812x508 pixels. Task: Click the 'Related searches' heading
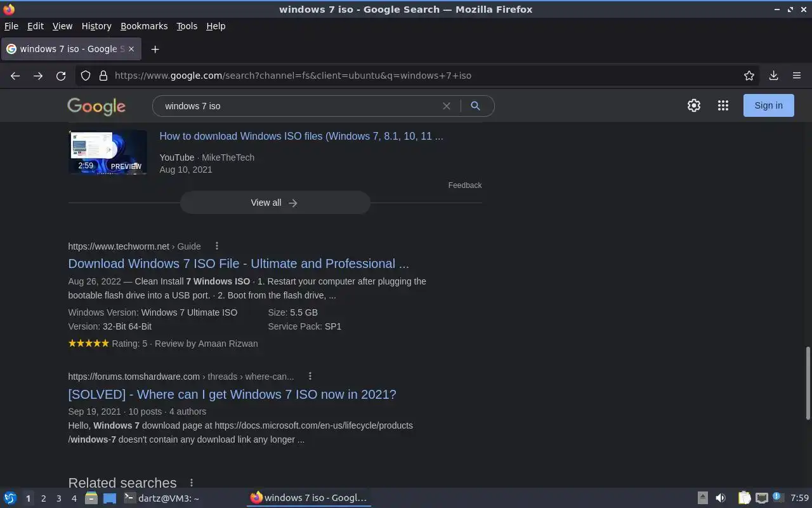122,483
